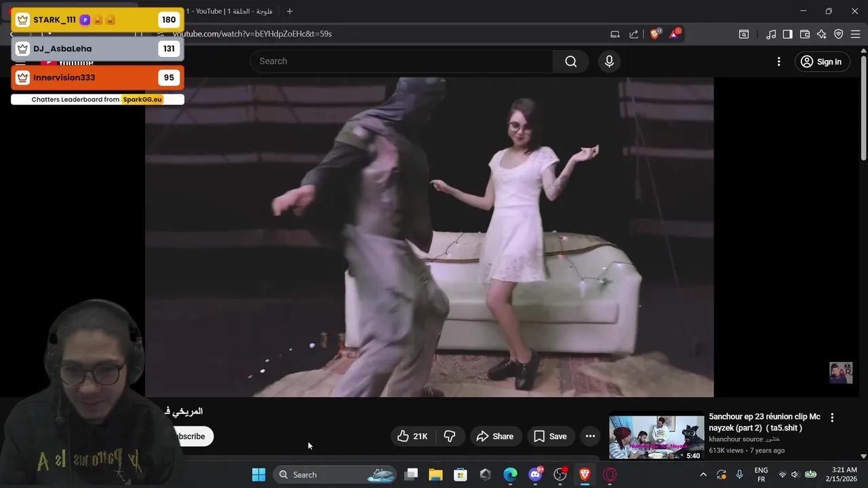868x488 pixels.
Task: Open Brave Rewards triangle icon
Action: pos(675,34)
